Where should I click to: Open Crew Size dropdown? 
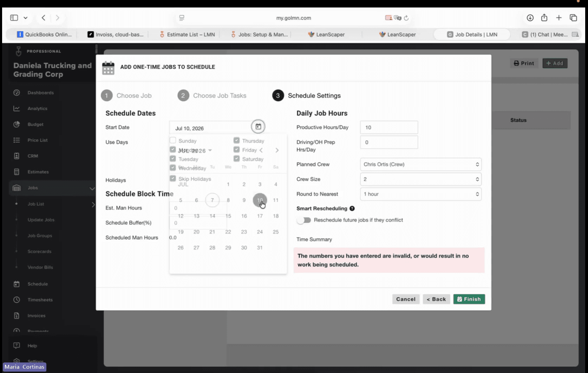[x=420, y=179]
